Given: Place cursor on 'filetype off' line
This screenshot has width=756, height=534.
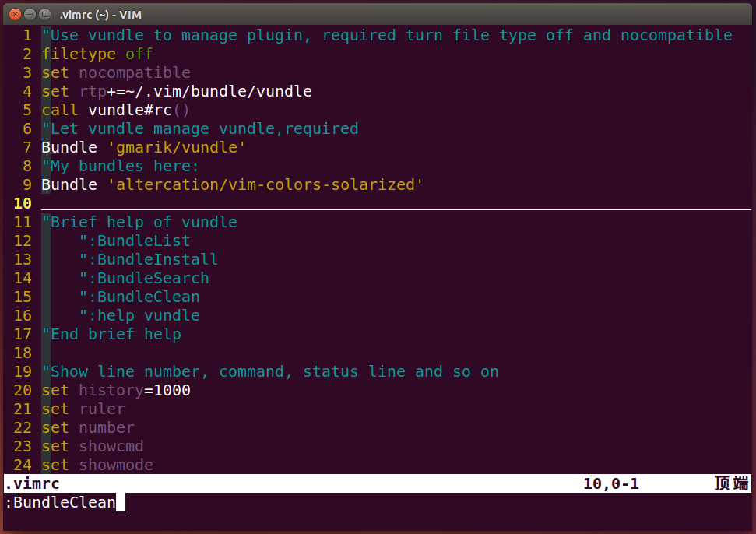Looking at the screenshot, I should point(97,54).
